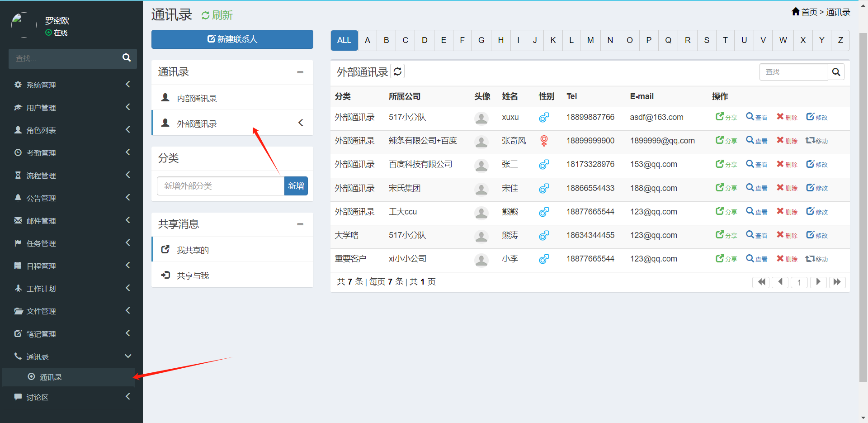Expand the 系统管理 sidebar menu

(72, 85)
